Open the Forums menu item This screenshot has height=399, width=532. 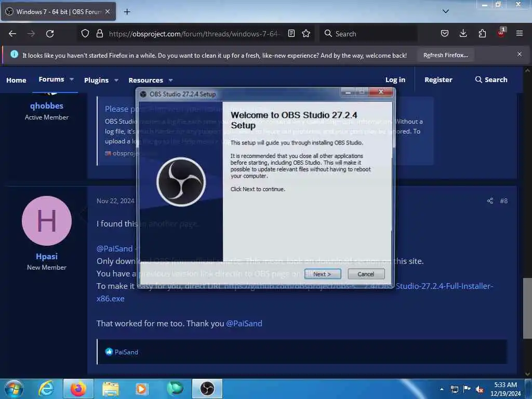coord(51,79)
